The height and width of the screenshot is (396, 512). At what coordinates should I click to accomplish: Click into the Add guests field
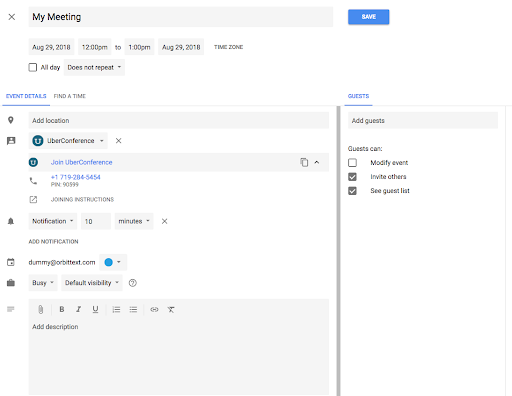pos(423,120)
